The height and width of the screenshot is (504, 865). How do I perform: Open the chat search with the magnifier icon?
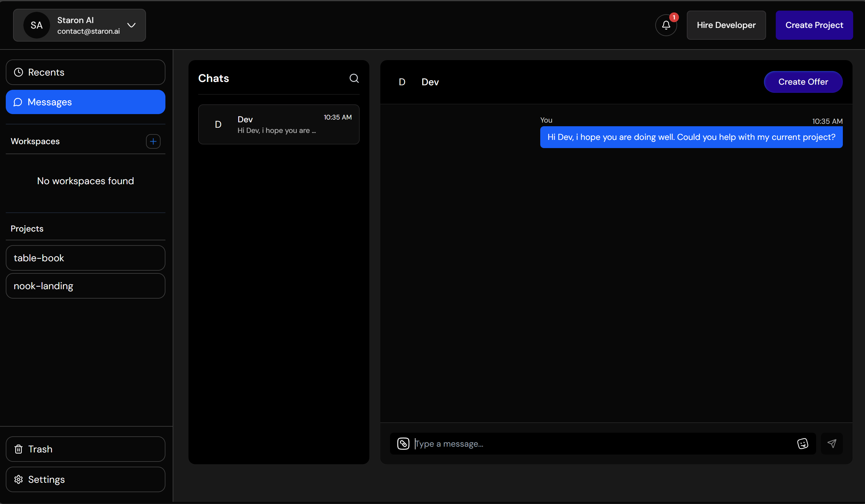[x=354, y=78]
